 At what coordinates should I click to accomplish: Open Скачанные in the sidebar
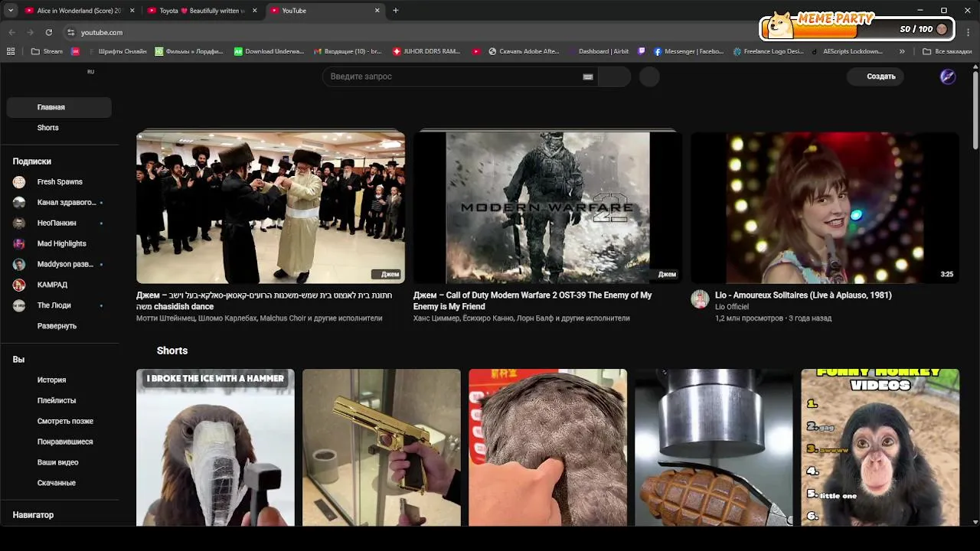click(59, 483)
